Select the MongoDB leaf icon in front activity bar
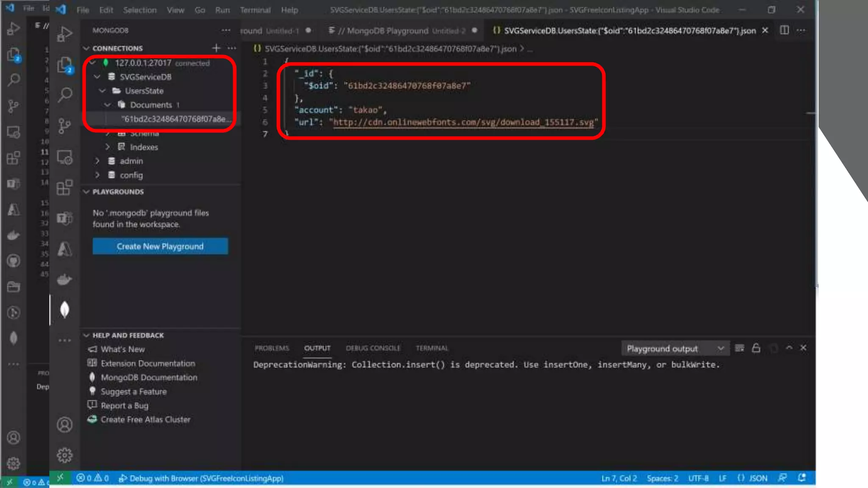 click(x=65, y=310)
